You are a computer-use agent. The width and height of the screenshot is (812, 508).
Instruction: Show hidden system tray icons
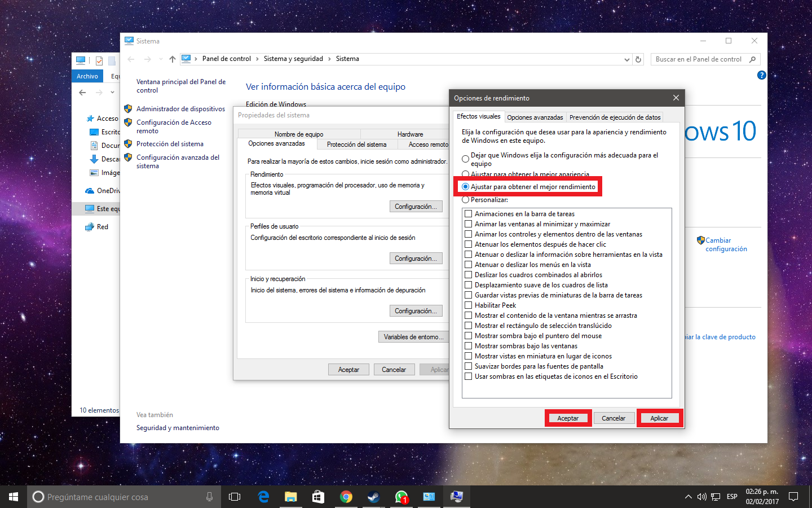click(x=688, y=497)
